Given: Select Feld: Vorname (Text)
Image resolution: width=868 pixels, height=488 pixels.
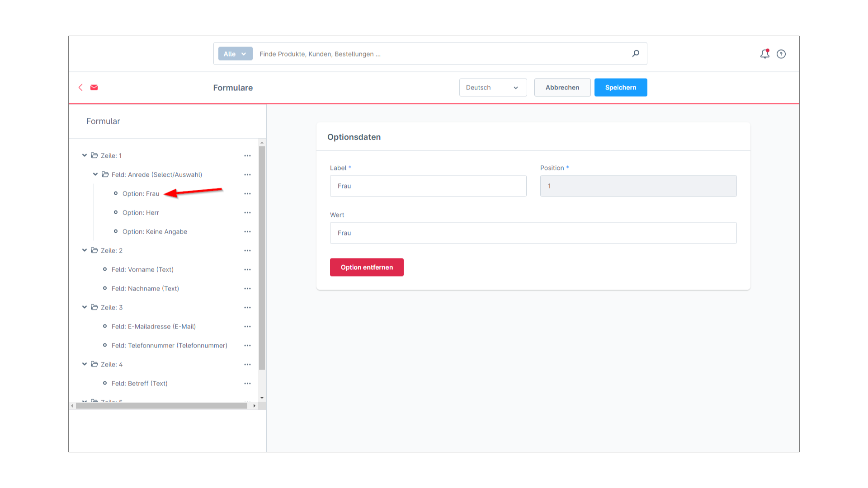Looking at the screenshot, I should [x=142, y=270].
